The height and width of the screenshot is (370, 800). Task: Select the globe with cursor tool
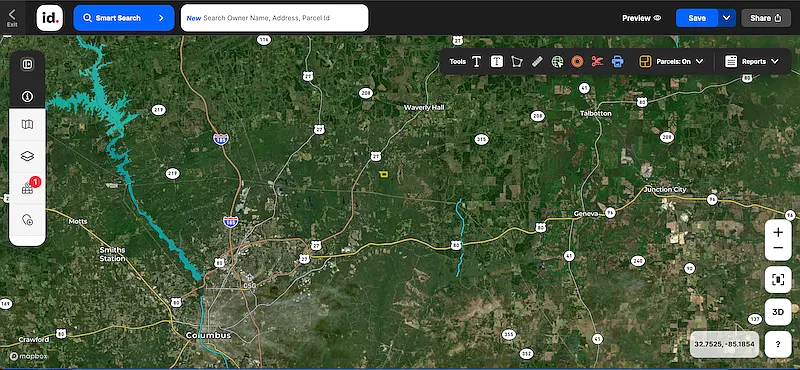pyautogui.click(x=557, y=61)
